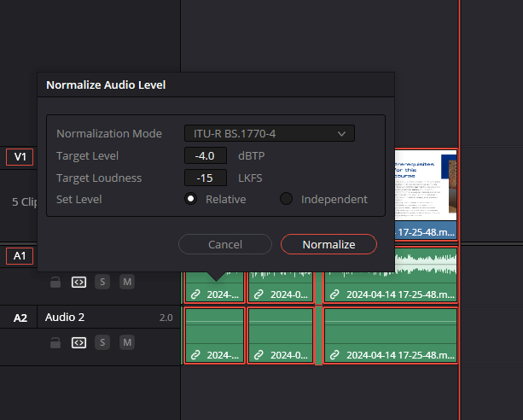Select the A1 track destination control
The height and width of the screenshot is (420, 523).
click(20, 256)
